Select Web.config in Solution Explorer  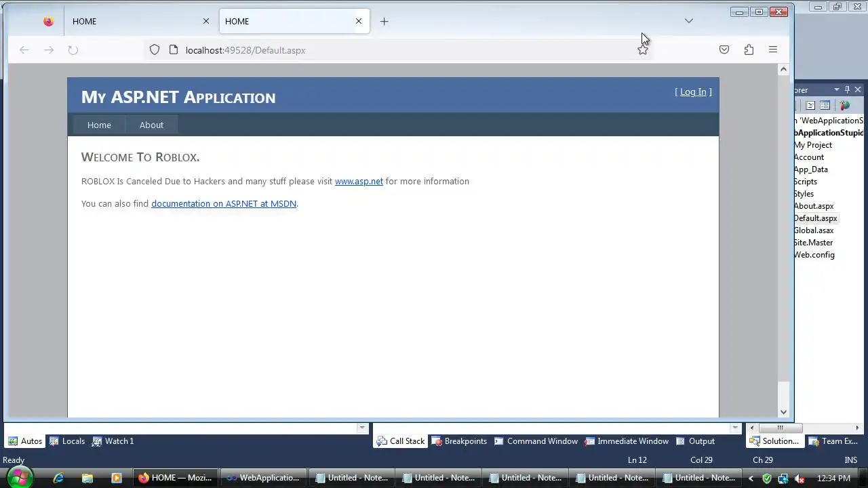tap(814, 255)
